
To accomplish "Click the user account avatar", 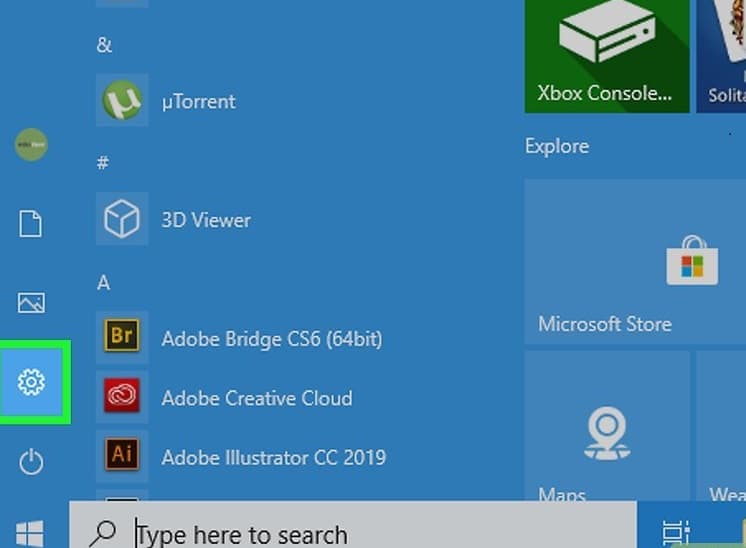I will (31, 144).
